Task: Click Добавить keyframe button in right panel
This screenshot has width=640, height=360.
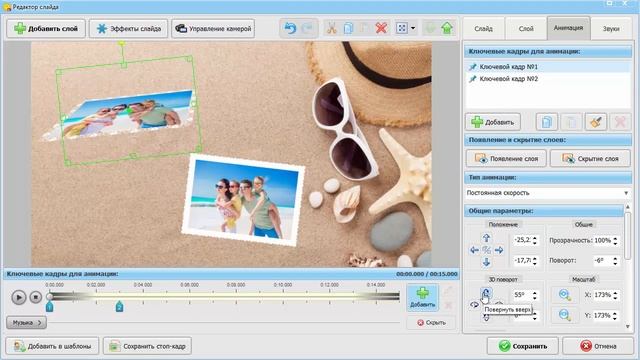Action: (493, 122)
